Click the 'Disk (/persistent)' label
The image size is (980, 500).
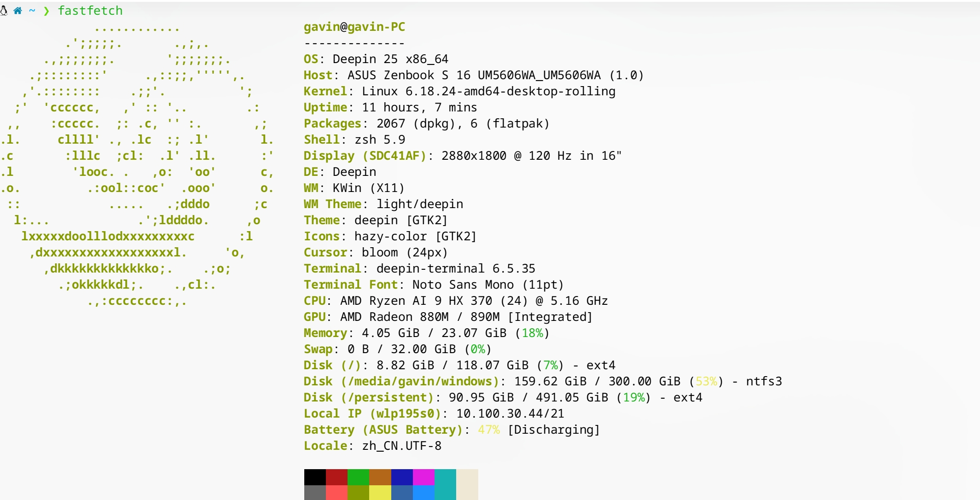pos(369,397)
